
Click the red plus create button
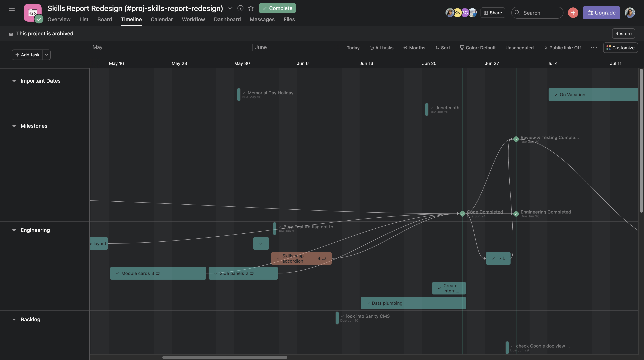click(573, 13)
